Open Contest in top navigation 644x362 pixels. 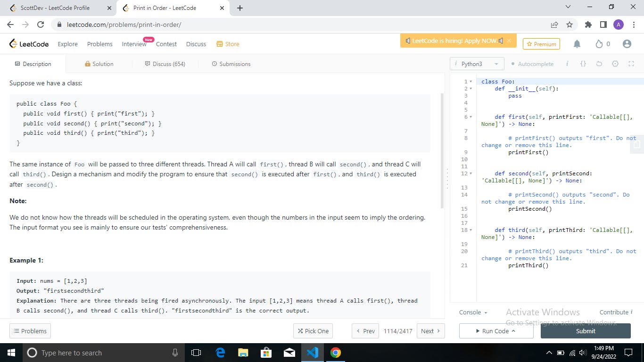click(x=166, y=44)
